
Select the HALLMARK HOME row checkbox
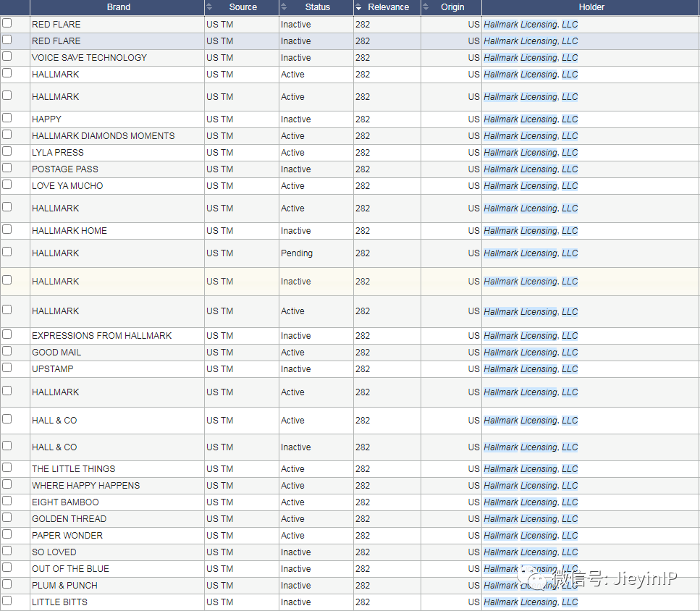[7, 229]
